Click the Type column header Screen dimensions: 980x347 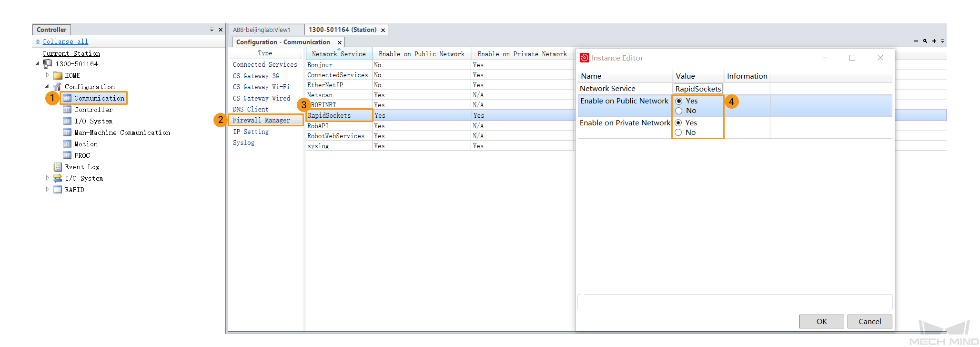click(x=265, y=53)
